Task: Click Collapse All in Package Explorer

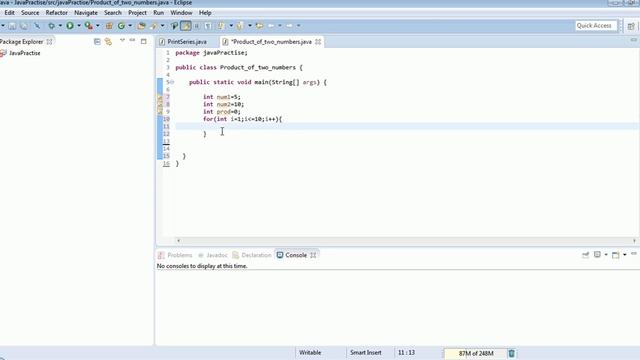Action: click(97, 41)
